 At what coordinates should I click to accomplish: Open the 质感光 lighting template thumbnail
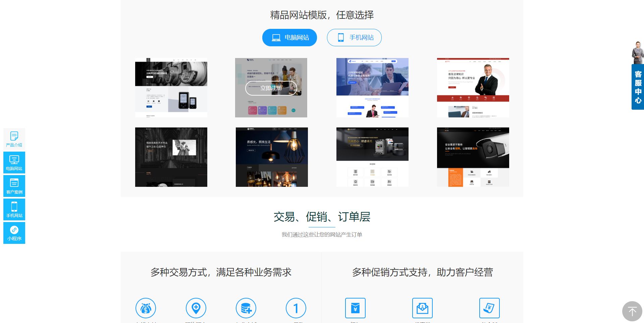click(x=272, y=157)
